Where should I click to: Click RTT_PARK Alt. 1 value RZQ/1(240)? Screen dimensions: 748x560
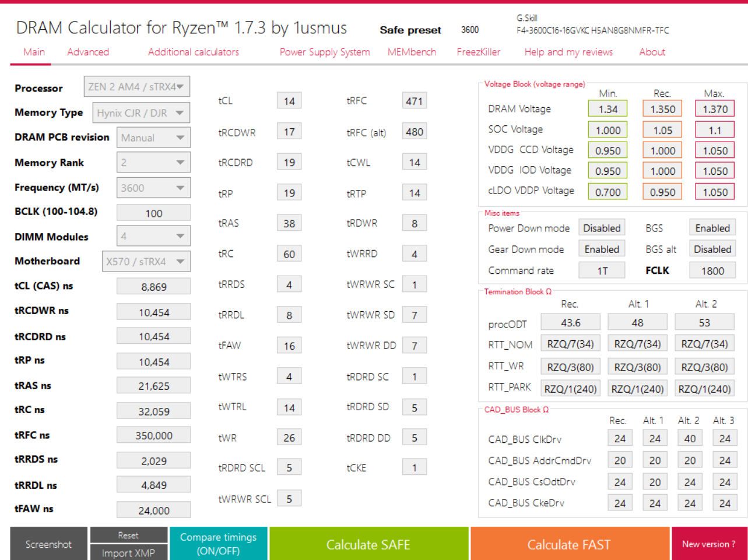coord(637,389)
